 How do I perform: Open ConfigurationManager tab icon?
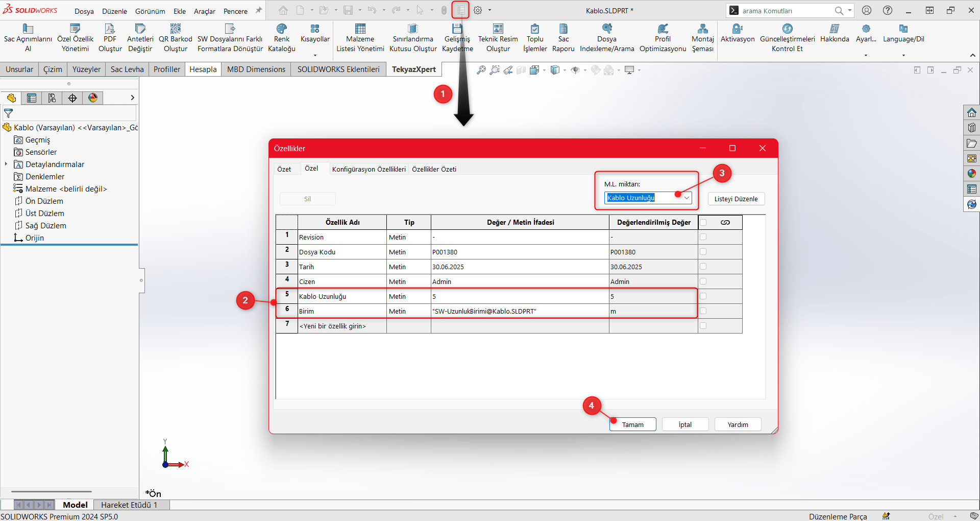[52, 98]
